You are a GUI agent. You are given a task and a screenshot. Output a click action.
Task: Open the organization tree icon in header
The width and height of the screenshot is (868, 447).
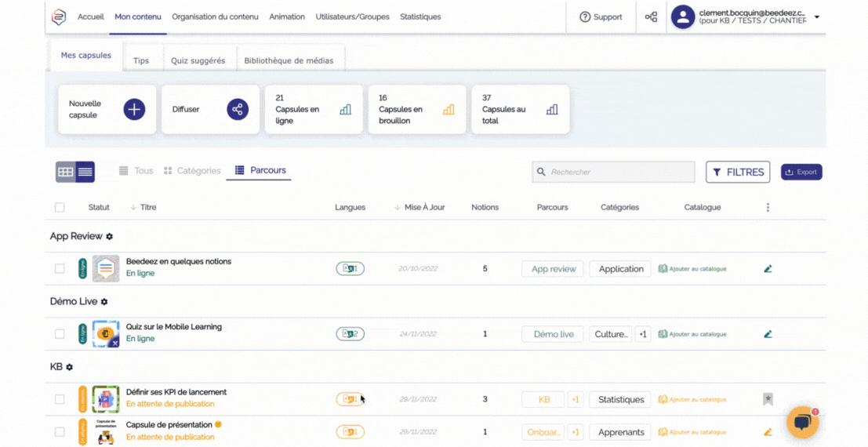(651, 16)
